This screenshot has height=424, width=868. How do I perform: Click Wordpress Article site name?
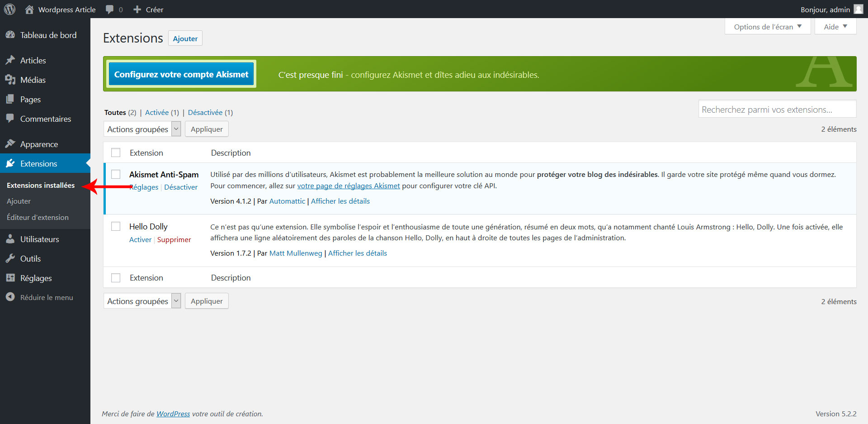click(x=67, y=10)
